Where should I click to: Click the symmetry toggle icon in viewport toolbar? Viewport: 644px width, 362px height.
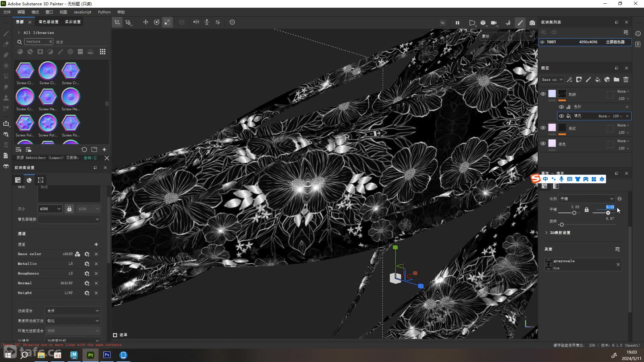196,22
